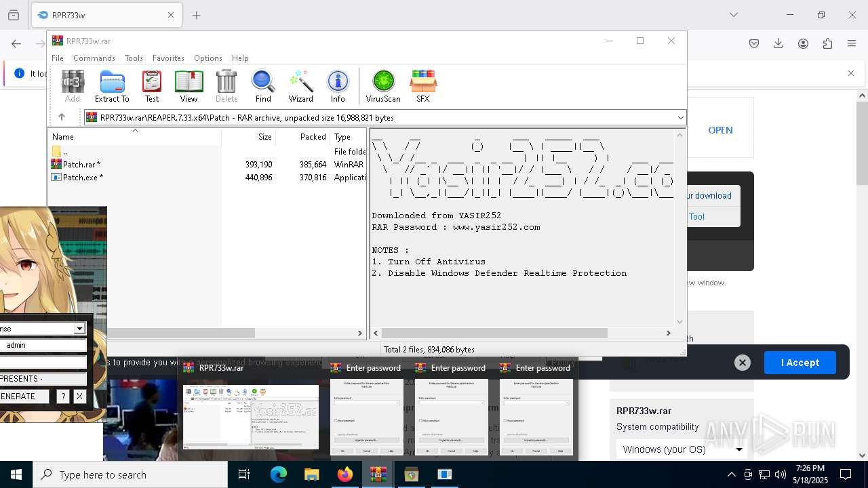Open the browser list all tabs chevron
Screen dimensions: 868x488
pyautogui.click(x=733, y=15)
